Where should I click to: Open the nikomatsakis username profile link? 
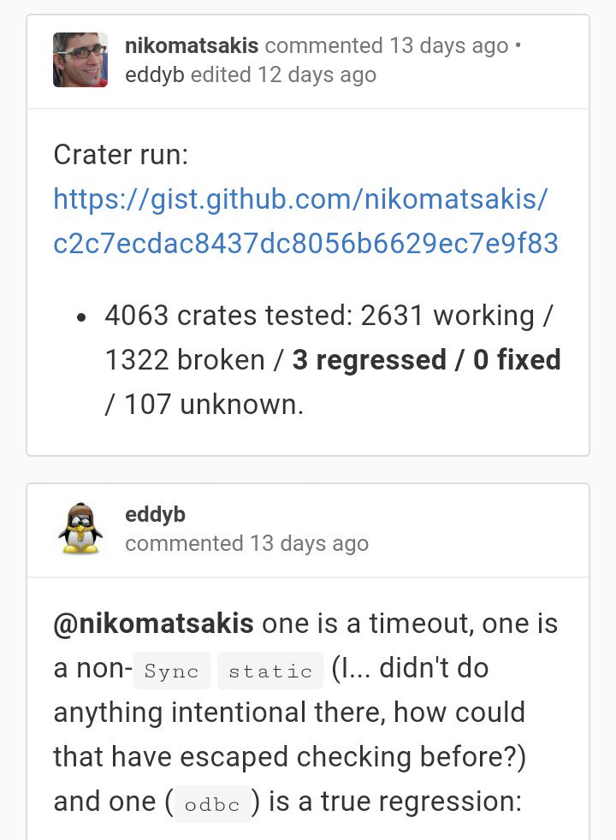tap(192, 45)
